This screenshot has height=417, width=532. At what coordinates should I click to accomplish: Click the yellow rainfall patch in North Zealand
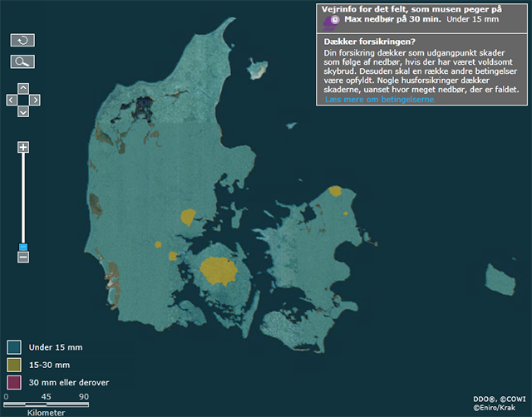click(336, 191)
